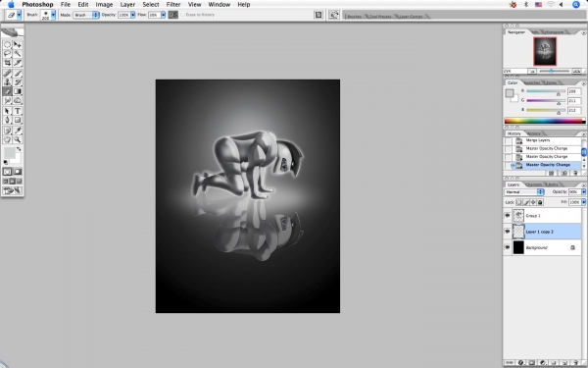Open the Flow slider arrow
Image resolution: width=588 pixels, height=368 pixels.
point(163,15)
